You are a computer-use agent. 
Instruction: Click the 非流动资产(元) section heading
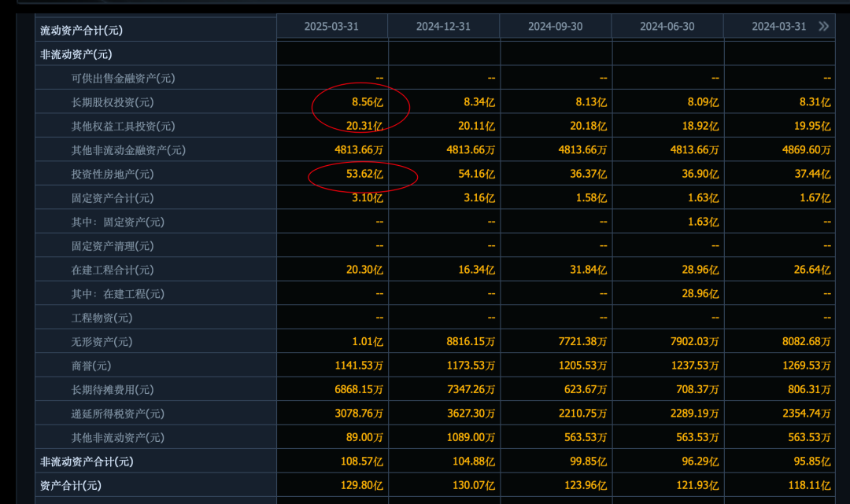point(76,54)
